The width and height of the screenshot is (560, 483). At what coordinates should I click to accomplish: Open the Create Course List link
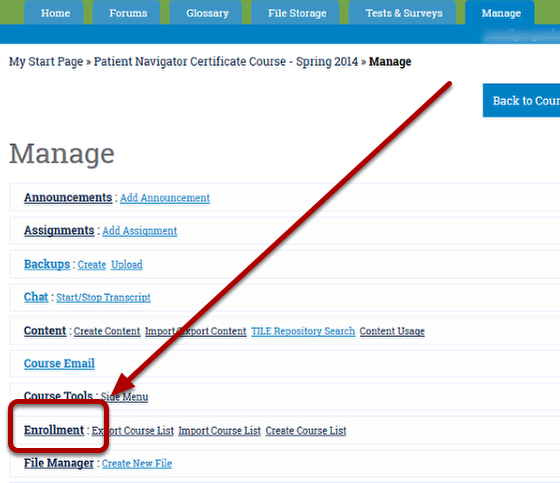click(306, 431)
